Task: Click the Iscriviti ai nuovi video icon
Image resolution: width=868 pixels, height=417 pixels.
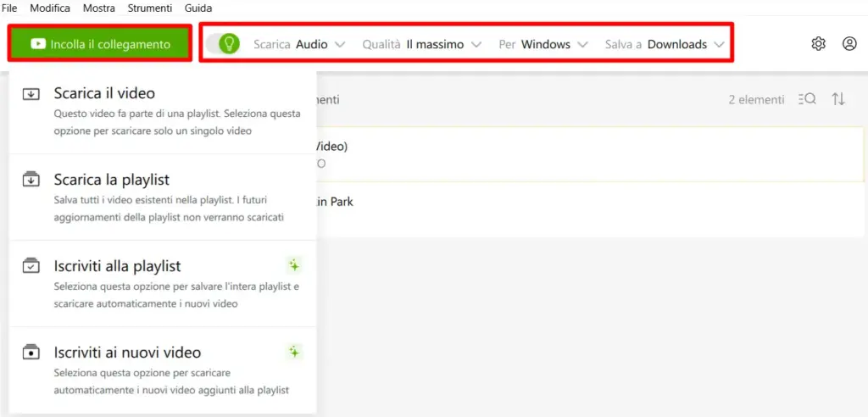Action: coord(31,353)
